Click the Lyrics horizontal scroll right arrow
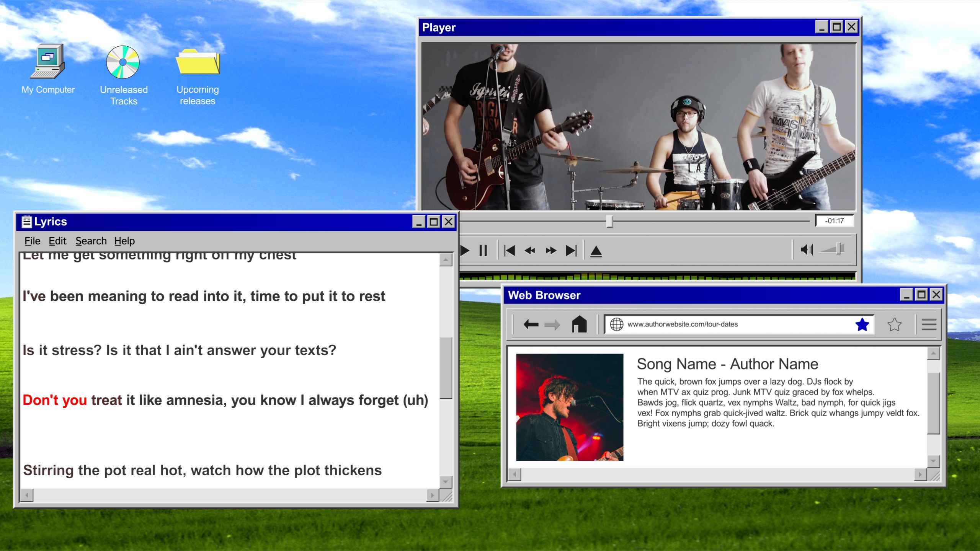The width and height of the screenshot is (980, 551). 433,496
